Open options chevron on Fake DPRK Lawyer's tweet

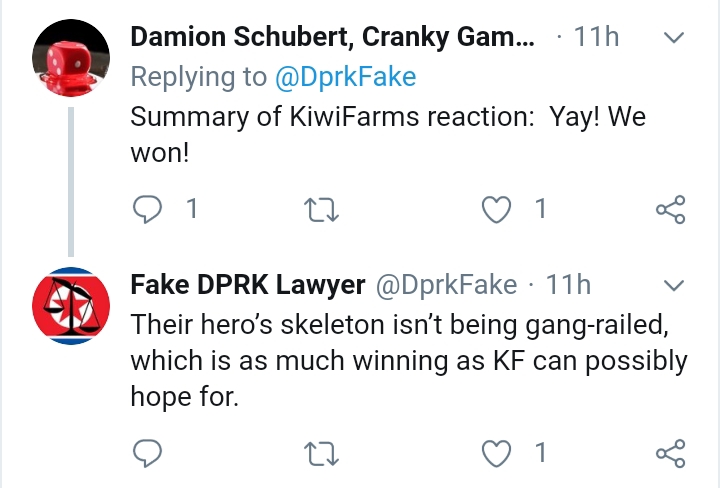coord(674,286)
